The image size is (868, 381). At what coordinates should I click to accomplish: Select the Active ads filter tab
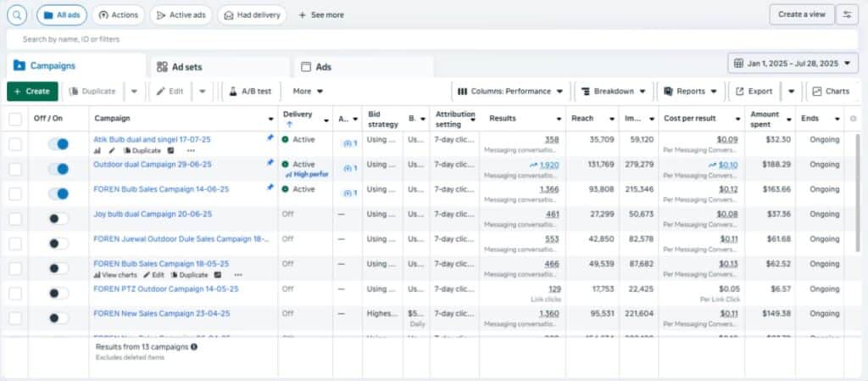[x=181, y=14]
